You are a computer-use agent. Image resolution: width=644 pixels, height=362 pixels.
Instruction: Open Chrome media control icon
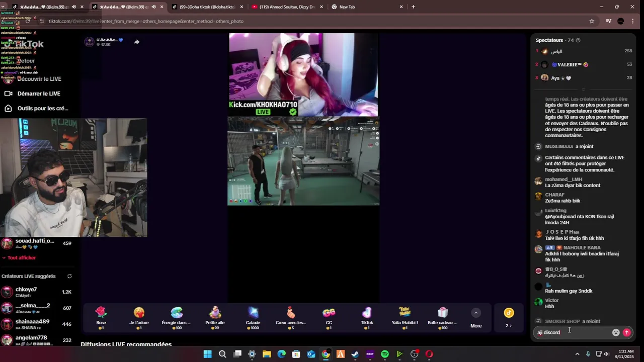[x=608, y=21]
